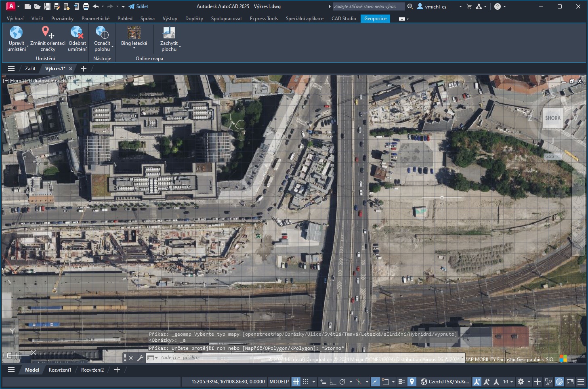Click the Upravit umístění globe icon

tap(16, 32)
